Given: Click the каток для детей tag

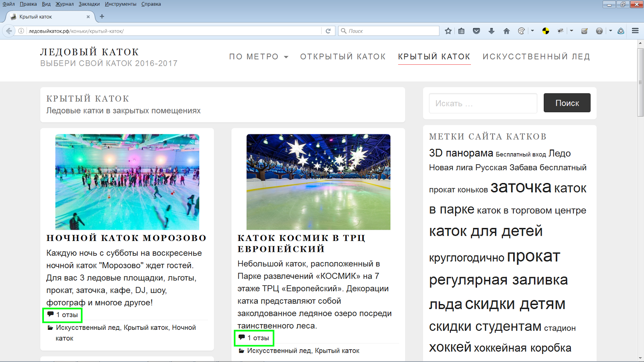Looking at the screenshot, I should click(486, 231).
